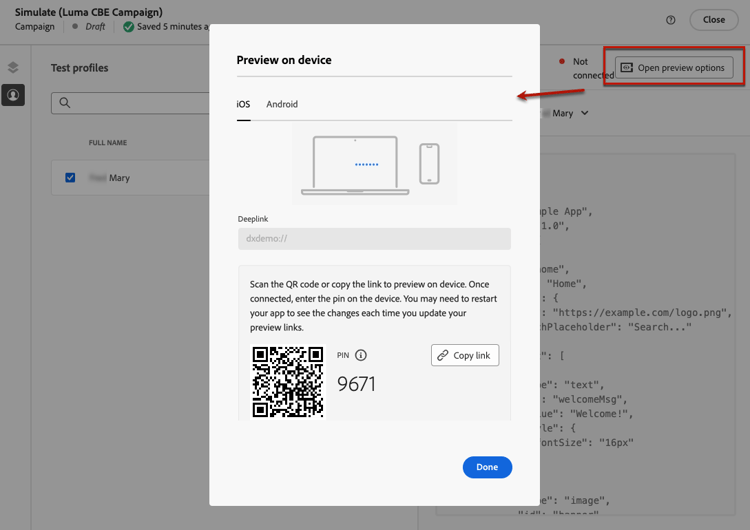Image resolution: width=750 pixels, height=530 pixels.
Task: Open the help icon in header
Action: [671, 20]
